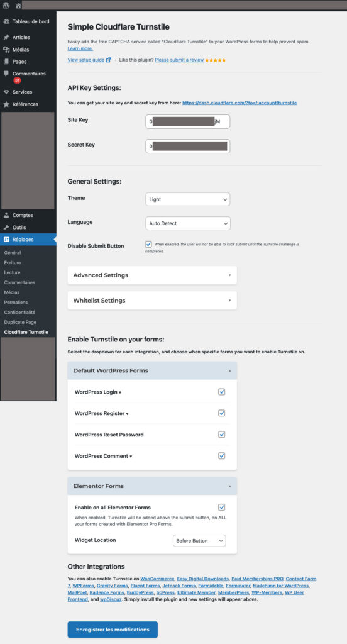Open the Mailchimp for WordPress link
The image size is (347, 644).
click(x=280, y=586)
